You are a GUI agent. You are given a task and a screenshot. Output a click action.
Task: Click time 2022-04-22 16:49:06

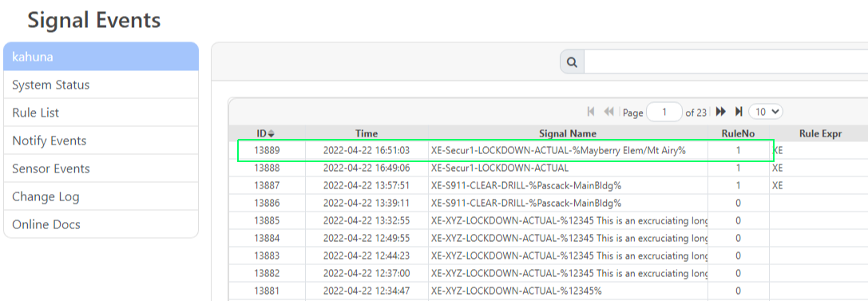click(367, 168)
